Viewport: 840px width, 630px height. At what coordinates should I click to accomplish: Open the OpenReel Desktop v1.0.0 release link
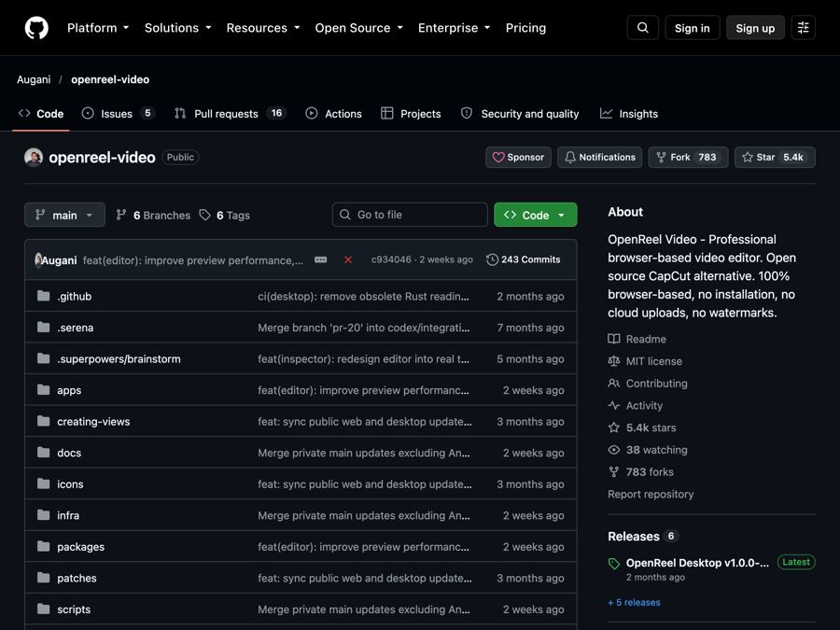point(697,563)
